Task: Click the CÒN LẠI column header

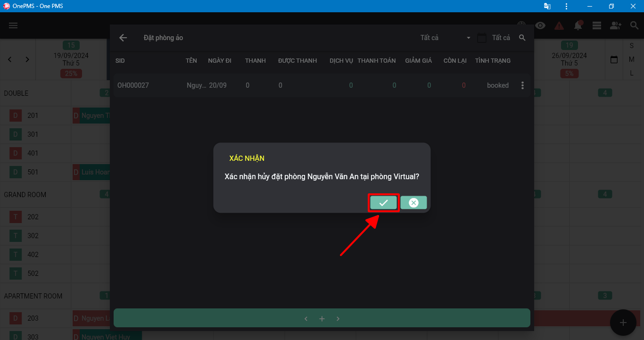Action: pyautogui.click(x=455, y=61)
